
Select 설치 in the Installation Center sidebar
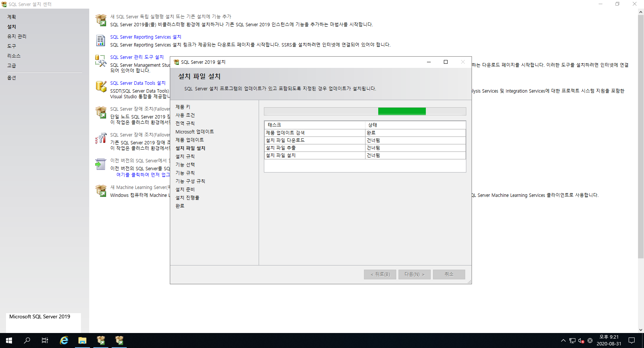coord(12,27)
